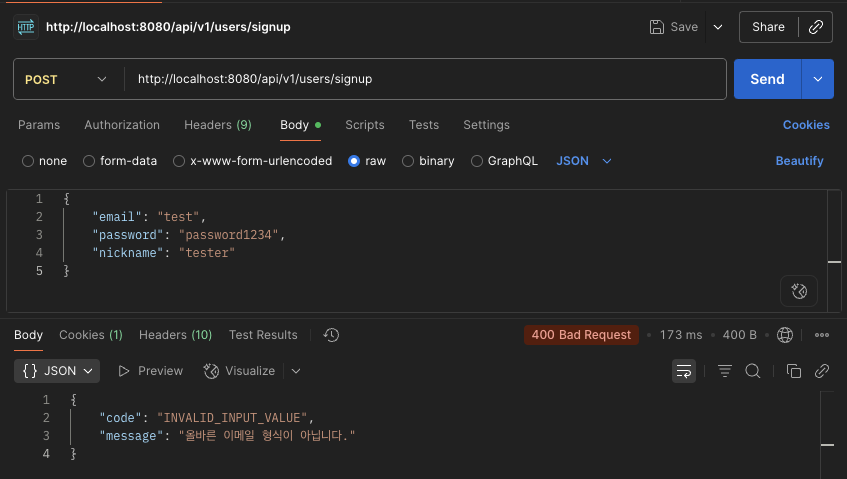The image size is (847, 479).
Task: Click the Preview button
Action: [150, 371]
